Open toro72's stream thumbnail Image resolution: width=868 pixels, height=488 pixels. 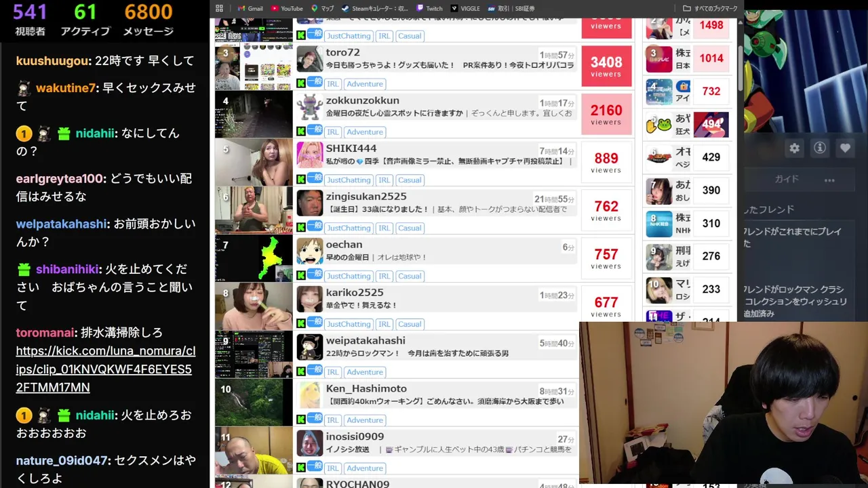tap(254, 67)
